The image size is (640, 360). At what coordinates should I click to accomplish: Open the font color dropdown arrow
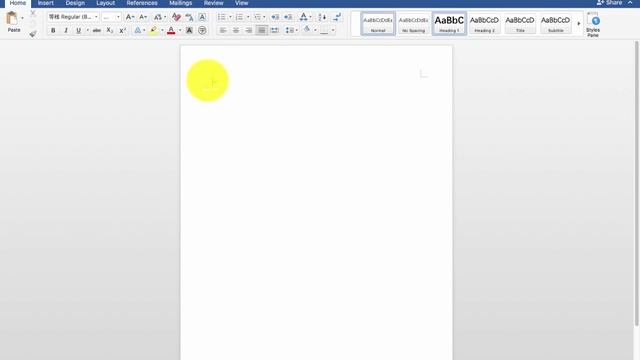coord(180,31)
